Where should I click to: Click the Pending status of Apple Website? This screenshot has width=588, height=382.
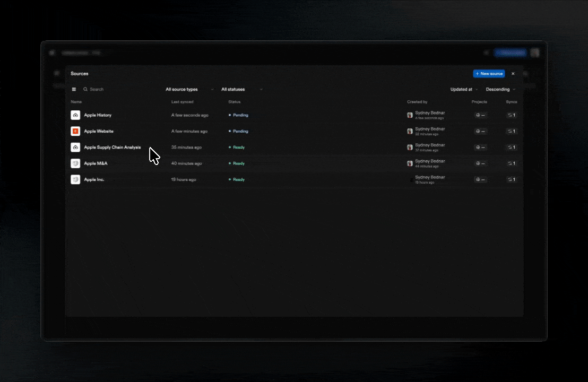point(238,131)
